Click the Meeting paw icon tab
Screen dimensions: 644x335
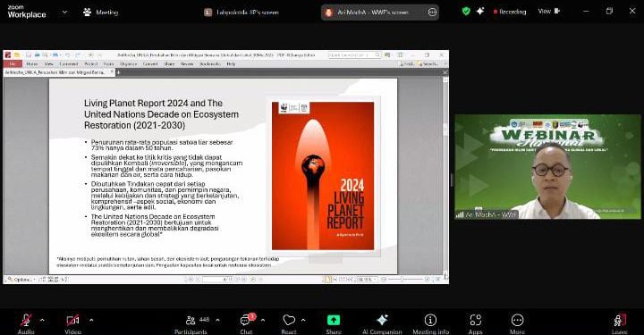click(x=100, y=13)
